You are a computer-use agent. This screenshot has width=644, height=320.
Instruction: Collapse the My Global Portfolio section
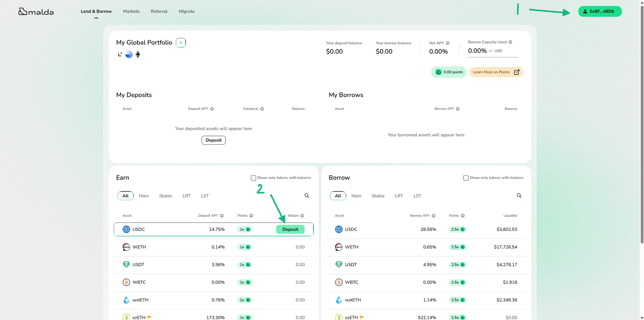(181, 43)
